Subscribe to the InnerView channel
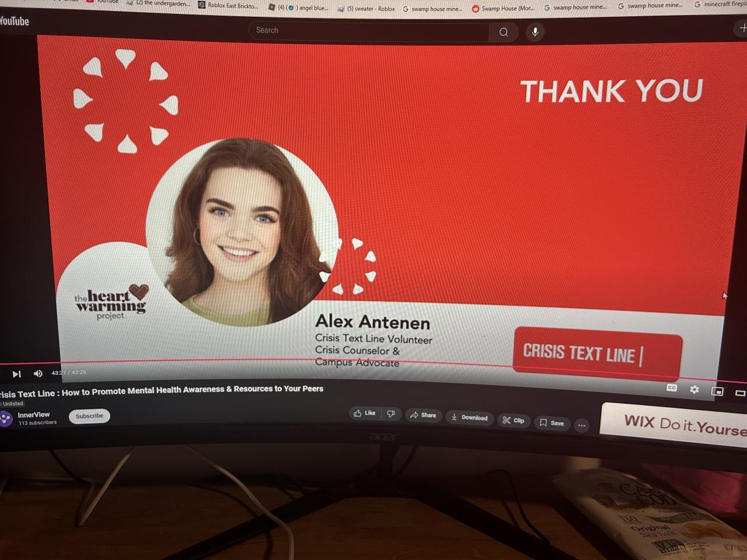 (x=89, y=416)
